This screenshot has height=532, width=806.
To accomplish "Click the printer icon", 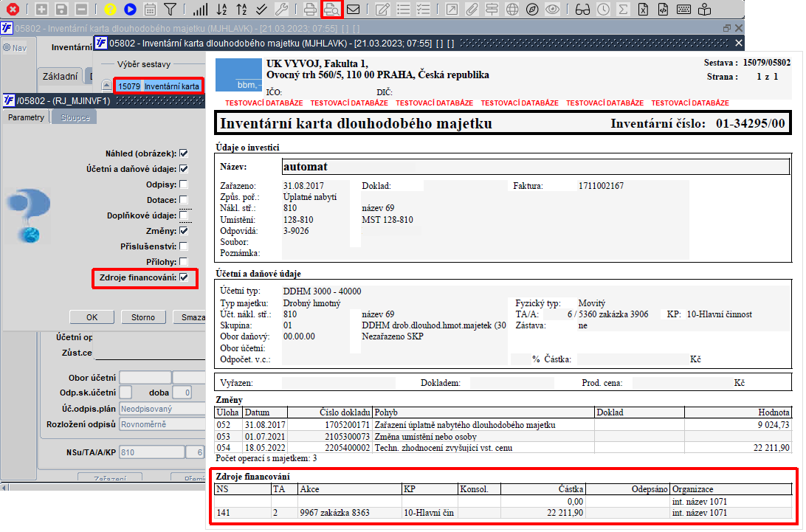I will [x=311, y=10].
